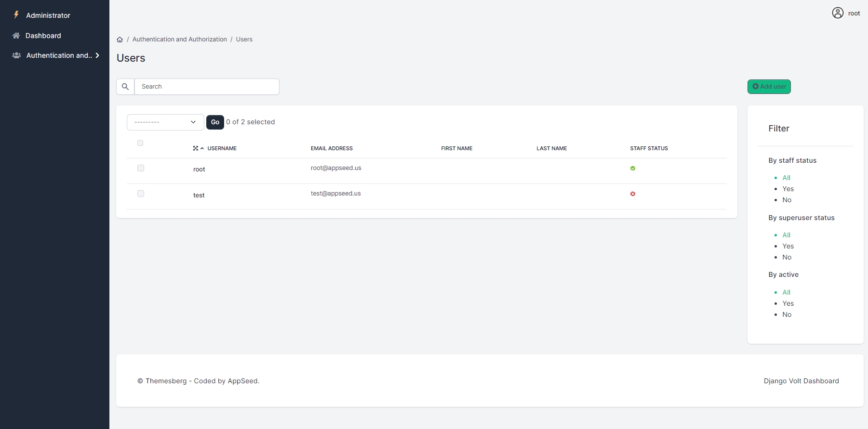
Task: Check the box for the root user
Action: click(x=141, y=168)
